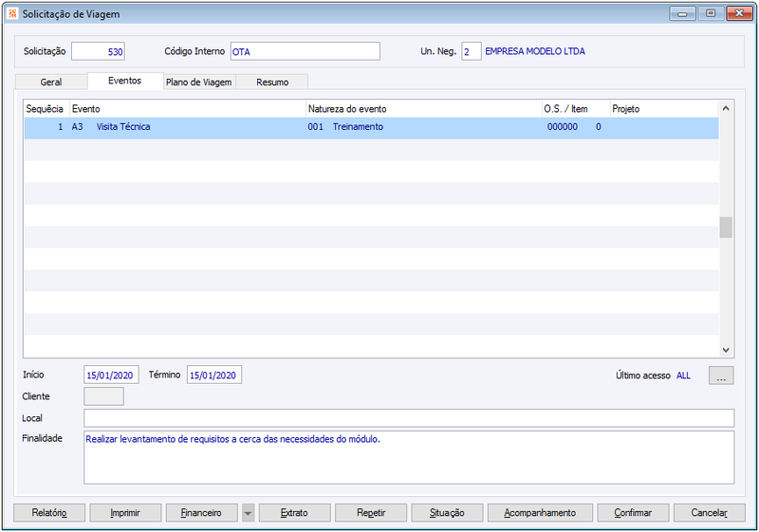Focus the Código Interno field
Screen dimensions: 759x532
[305, 51]
